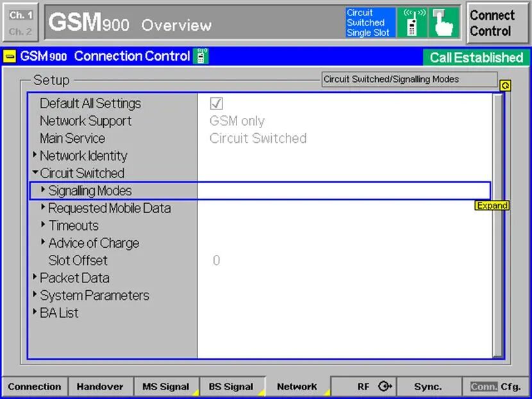Expand the Advice of Charge node
This screenshot has height=399, width=532.
(43, 241)
